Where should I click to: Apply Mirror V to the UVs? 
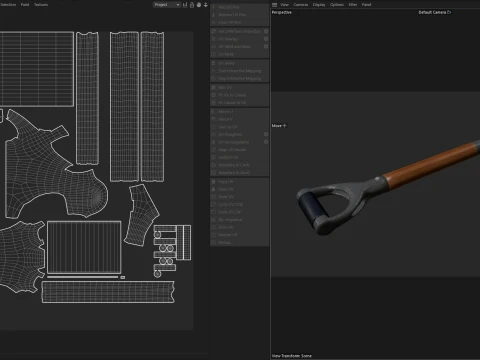240,119
